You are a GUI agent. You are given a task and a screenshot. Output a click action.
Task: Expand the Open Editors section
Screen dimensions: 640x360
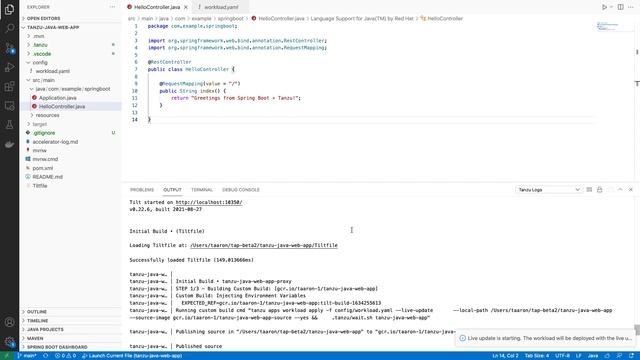tap(71, 18)
